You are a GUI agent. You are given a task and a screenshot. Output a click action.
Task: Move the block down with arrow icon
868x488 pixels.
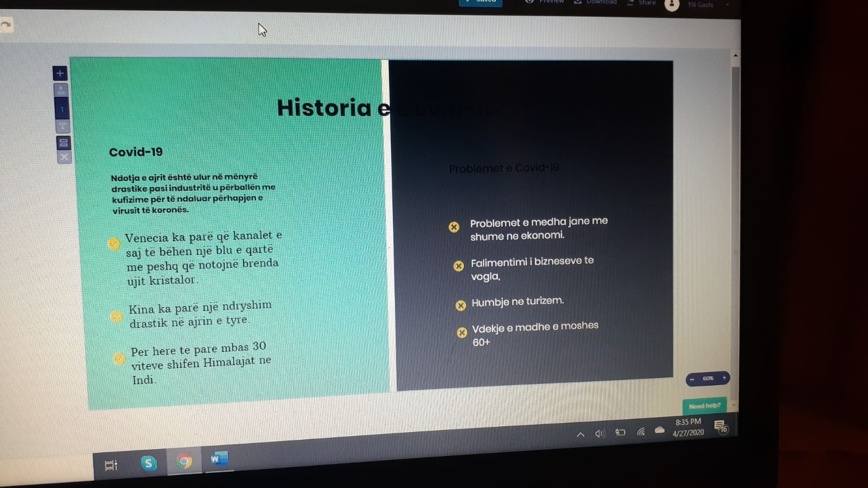coord(62,126)
